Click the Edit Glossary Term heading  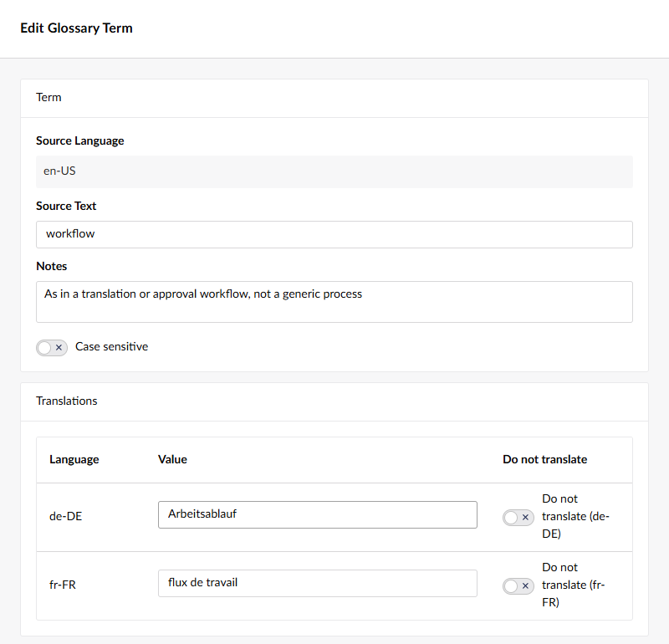[76, 28]
